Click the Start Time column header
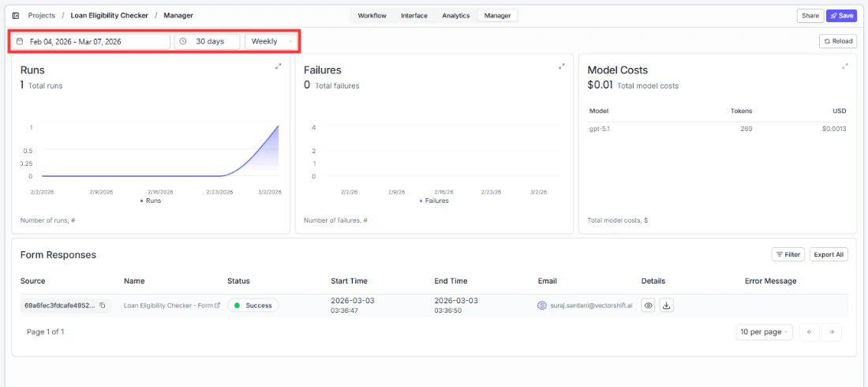868x387 pixels. pos(349,281)
